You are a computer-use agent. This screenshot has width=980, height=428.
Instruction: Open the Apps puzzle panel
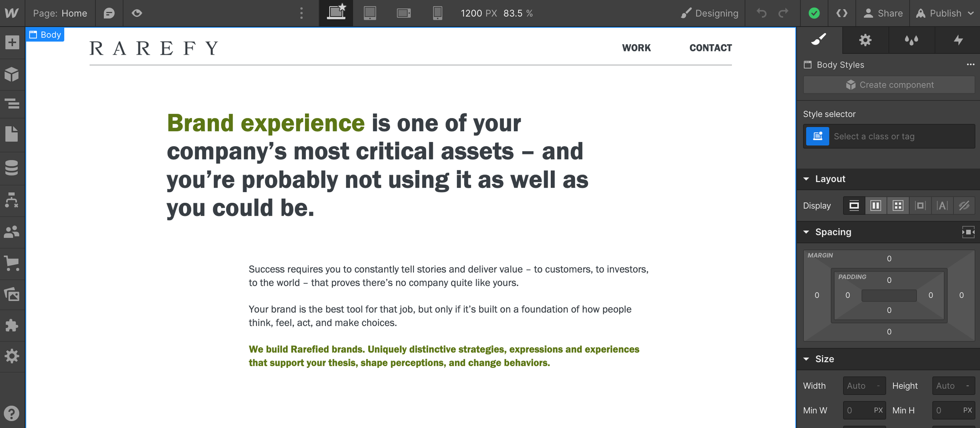(x=12, y=325)
